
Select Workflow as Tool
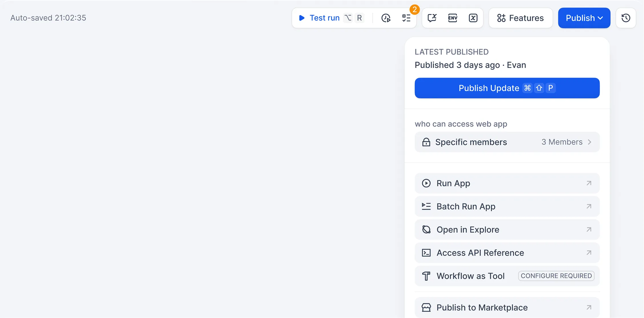[507, 276]
